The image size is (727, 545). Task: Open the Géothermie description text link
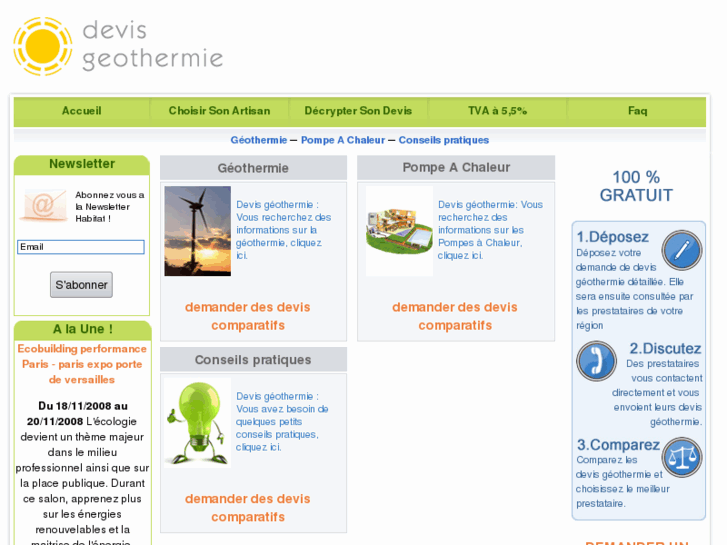click(283, 230)
